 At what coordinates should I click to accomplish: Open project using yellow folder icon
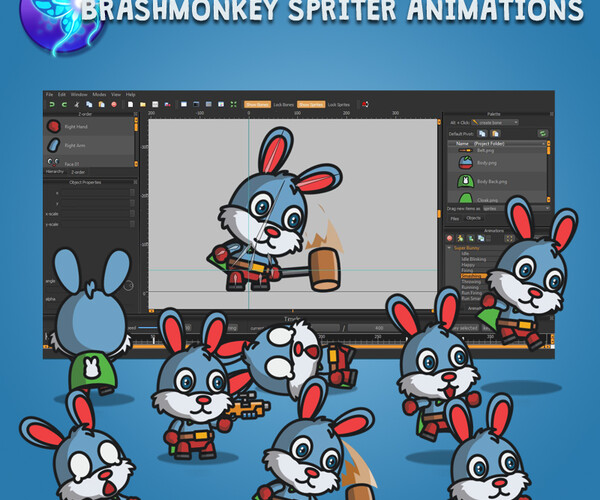(x=143, y=104)
